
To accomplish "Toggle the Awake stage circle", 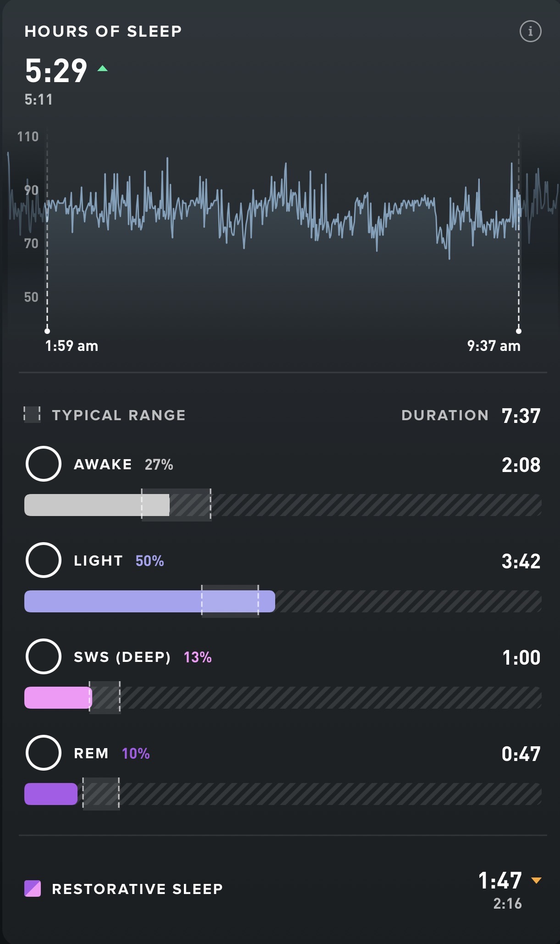I will 44,464.
